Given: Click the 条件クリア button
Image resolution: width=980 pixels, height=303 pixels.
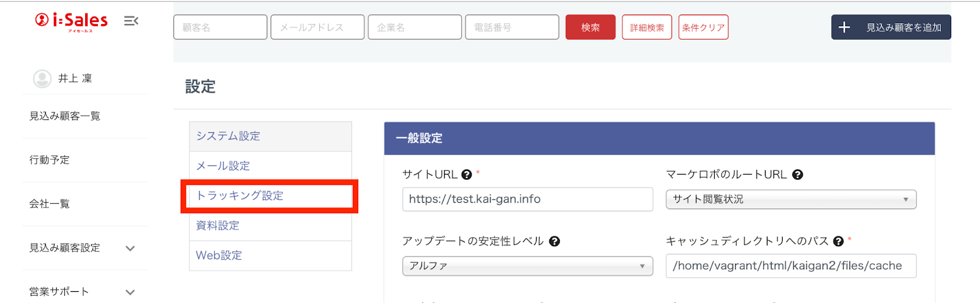Looking at the screenshot, I should point(703,28).
